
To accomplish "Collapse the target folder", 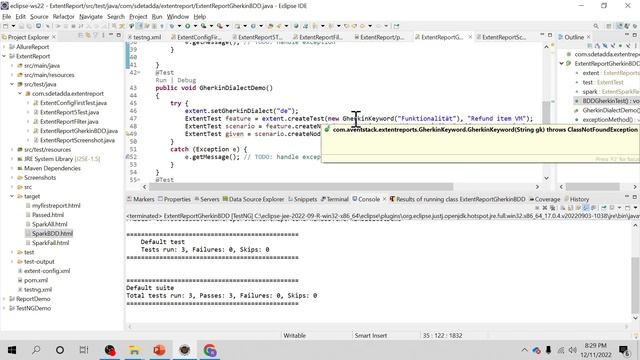I will [x=12, y=196].
